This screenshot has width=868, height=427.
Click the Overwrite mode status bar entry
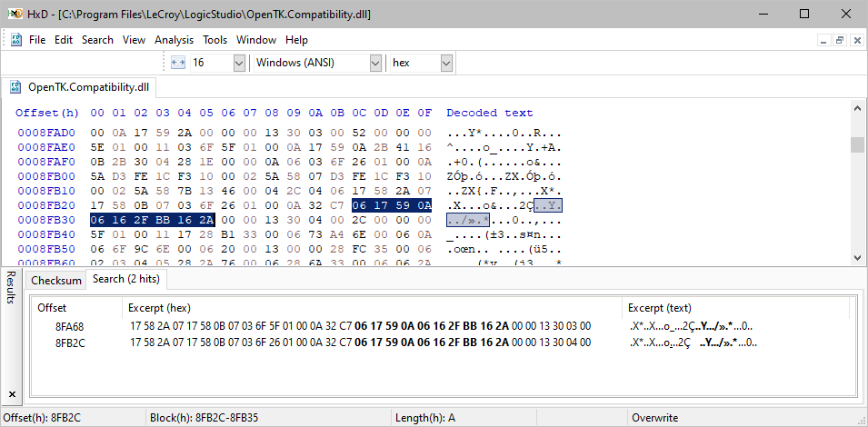point(655,418)
